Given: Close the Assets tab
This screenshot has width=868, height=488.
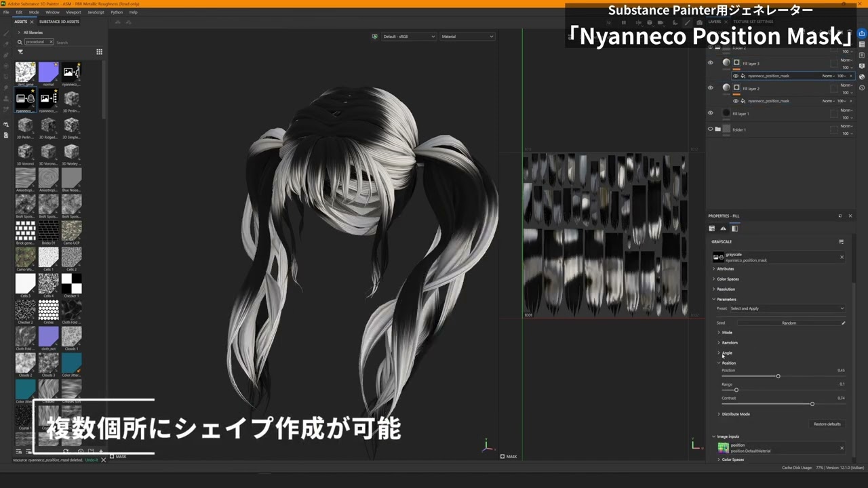Looking at the screenshot, I should click(32, 22).
